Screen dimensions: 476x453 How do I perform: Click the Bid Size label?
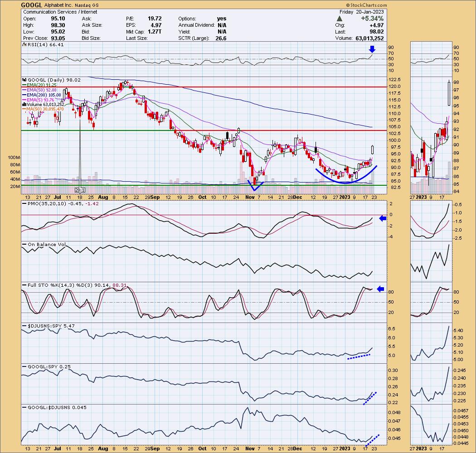pyautogui.click(x=91, y=38)
